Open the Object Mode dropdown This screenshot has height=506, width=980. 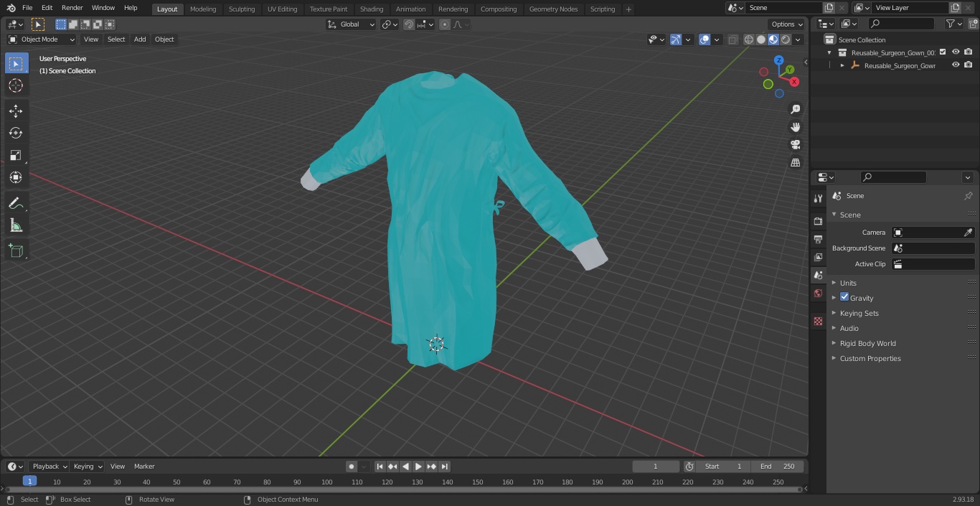point(41,39)
